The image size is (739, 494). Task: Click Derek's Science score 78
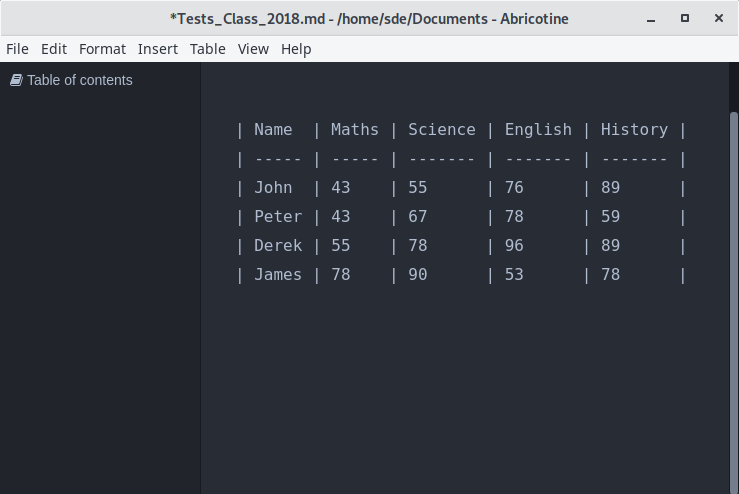(418, 246)
